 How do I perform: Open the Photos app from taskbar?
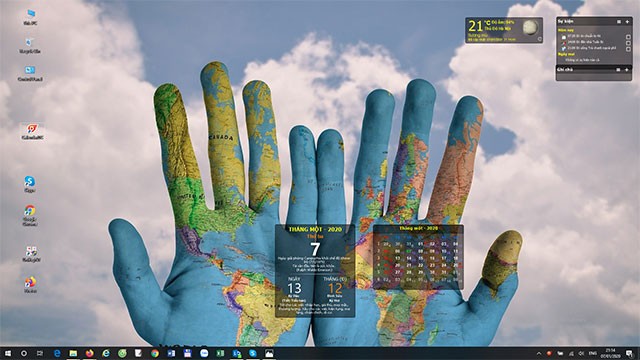(x=269, y=353)
